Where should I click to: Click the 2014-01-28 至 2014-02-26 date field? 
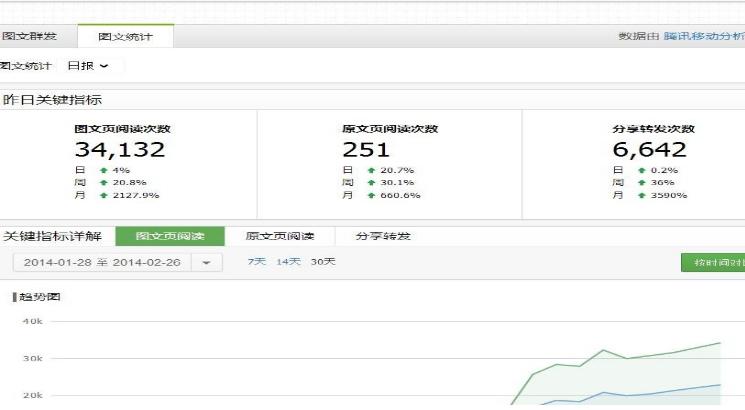102,262
